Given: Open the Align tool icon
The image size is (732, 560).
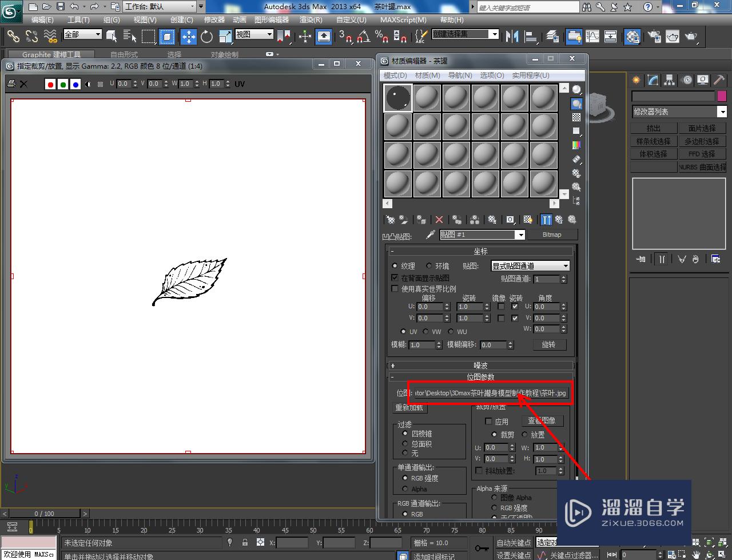Looking at the screenshot, I should tap(531, 37).
